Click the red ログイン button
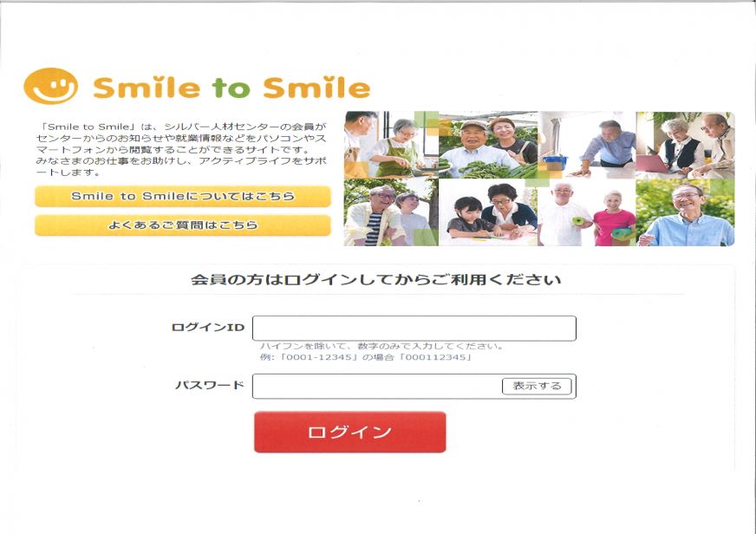This screenshot has height=534, width=756. [350, 432]
